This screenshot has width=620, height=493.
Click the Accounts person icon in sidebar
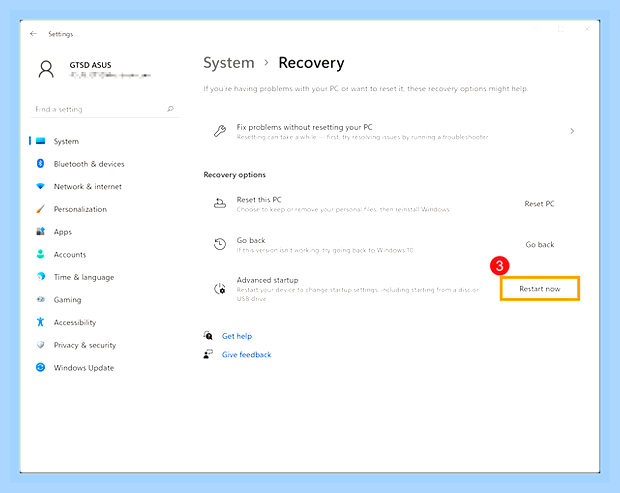[40, 254]
